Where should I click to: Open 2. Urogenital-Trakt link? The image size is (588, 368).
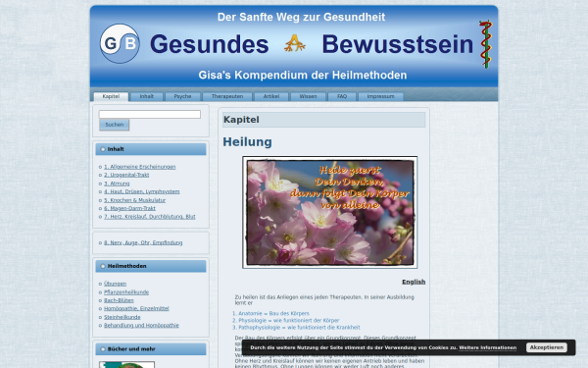click(126, 175)
